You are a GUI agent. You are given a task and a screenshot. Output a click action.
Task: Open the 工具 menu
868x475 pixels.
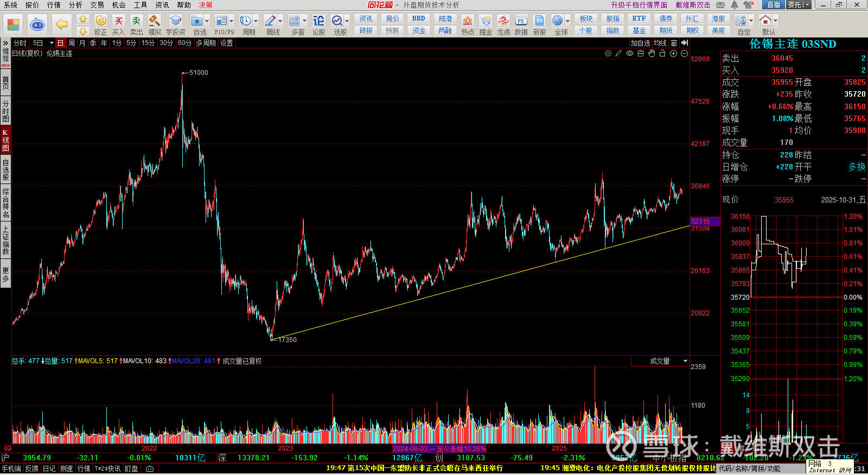141,5
